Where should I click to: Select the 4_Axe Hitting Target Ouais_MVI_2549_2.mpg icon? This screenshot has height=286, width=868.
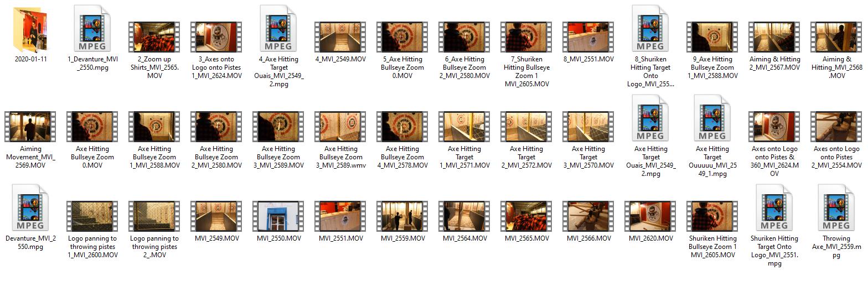coord(278,29)
